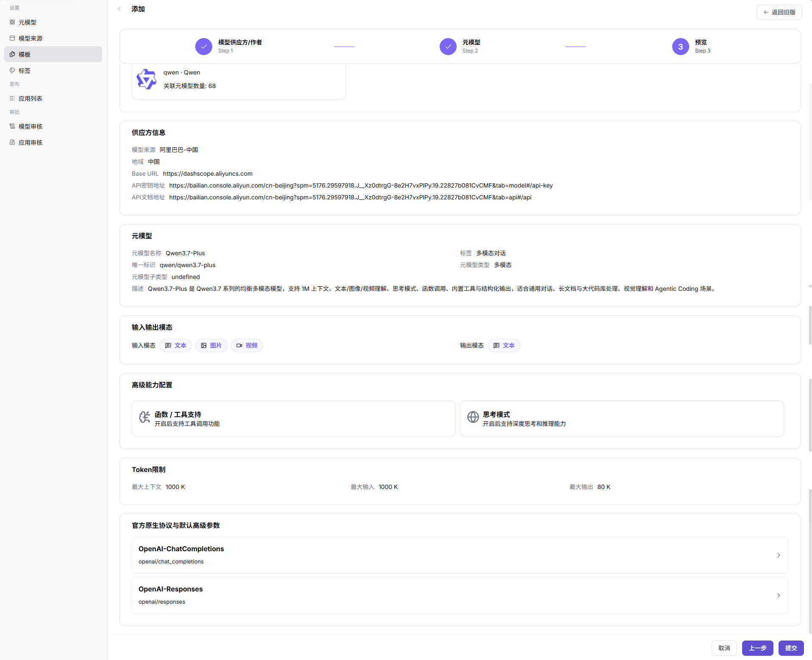Click the qwen · Qwen provider name
The width and height of the screenshot is (812, 660).
tap(182, 72)
